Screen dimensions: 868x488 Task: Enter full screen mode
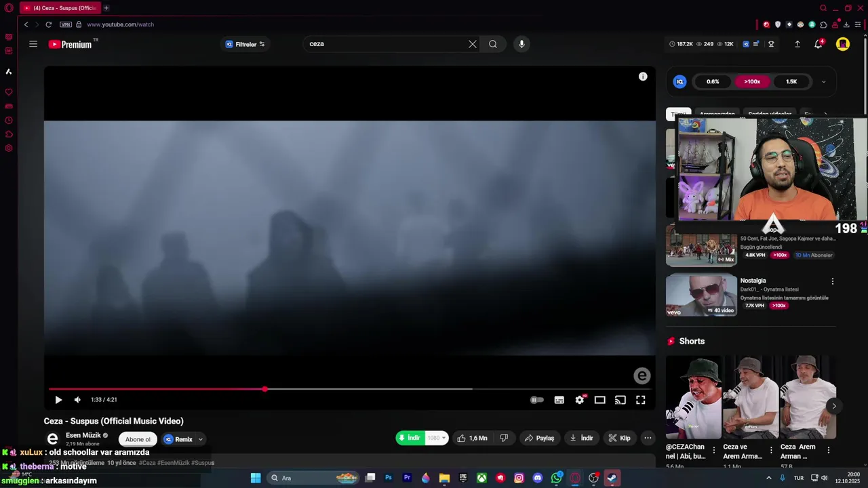(641, 400)
